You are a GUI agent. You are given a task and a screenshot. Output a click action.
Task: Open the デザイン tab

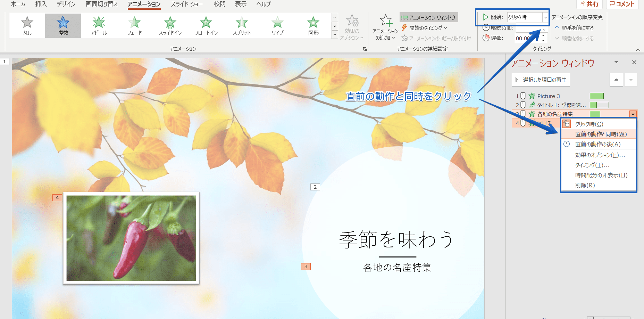point(66,4)
